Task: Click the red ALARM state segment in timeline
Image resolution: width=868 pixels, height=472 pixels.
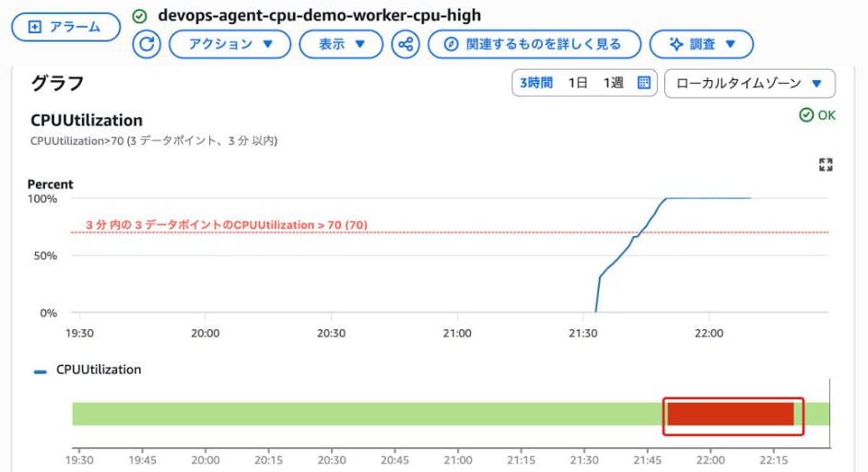Action: [x=730, y=415]
